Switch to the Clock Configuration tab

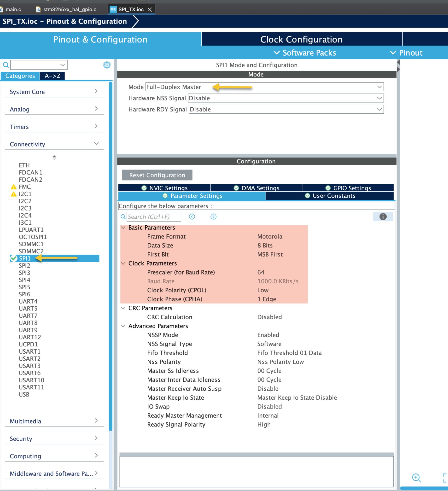point(301,40)
